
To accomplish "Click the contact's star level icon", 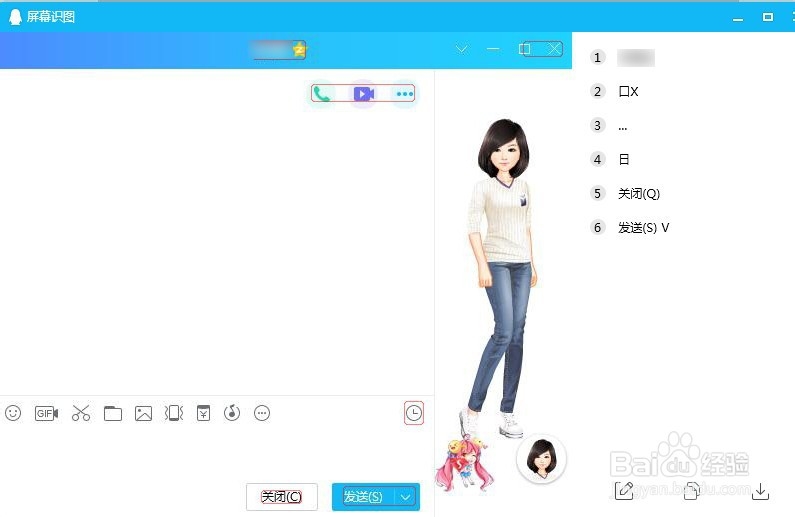I will [300, 50].
